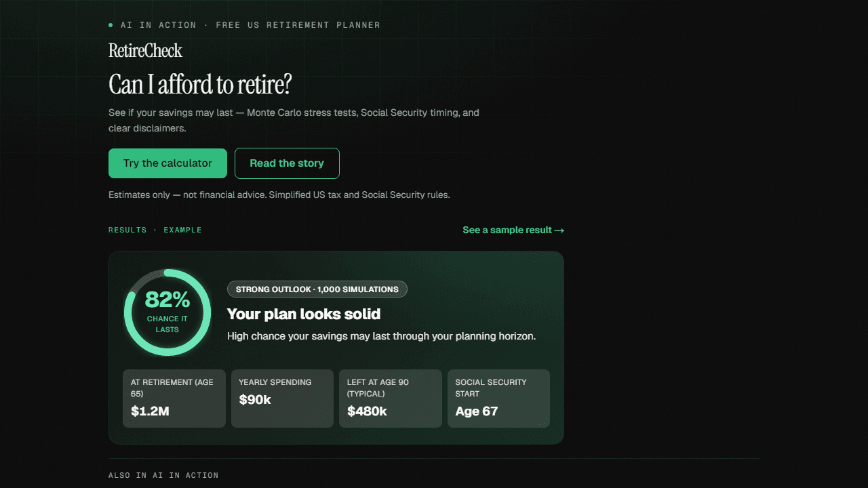Open the Read the story button
The width and height of the screenshot is (868, 488).
[x=287, y=163]
